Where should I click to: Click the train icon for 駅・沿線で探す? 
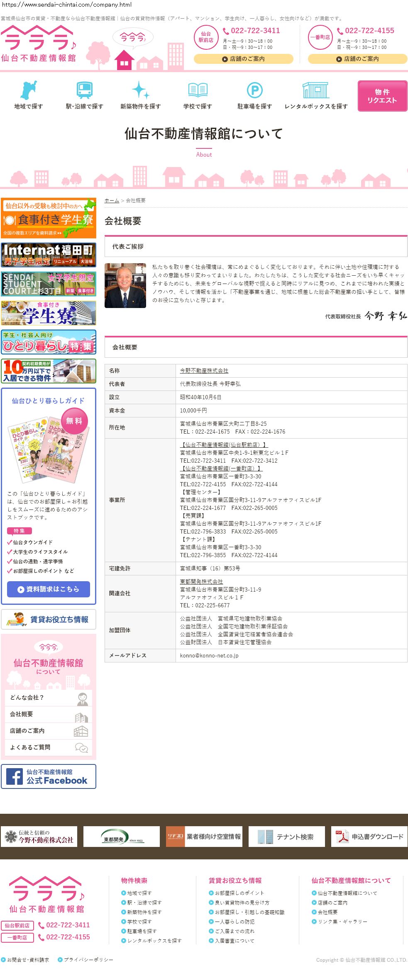coord(84,90)
